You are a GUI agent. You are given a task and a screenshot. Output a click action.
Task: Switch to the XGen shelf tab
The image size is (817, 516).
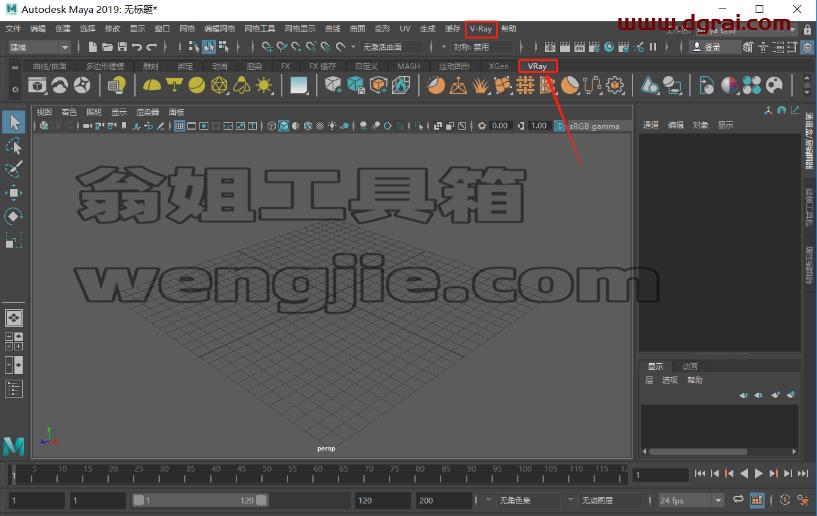tap(498, 66)
